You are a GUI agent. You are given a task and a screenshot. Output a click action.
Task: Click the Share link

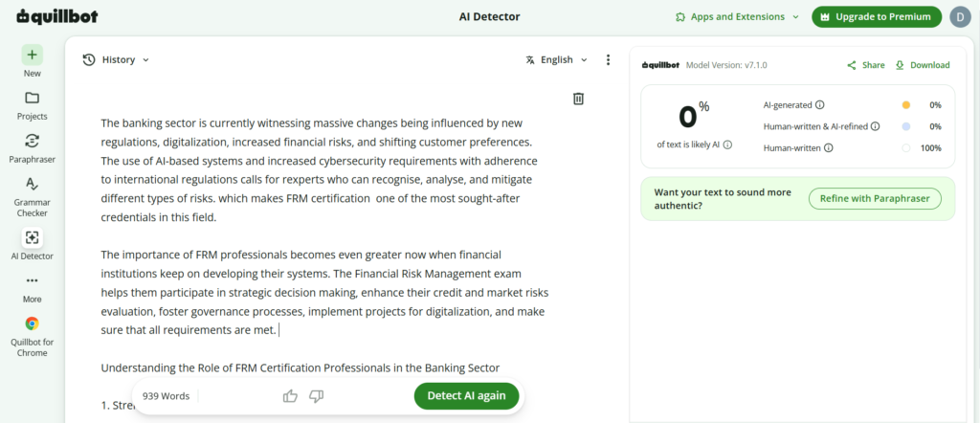tap(866, 65)
